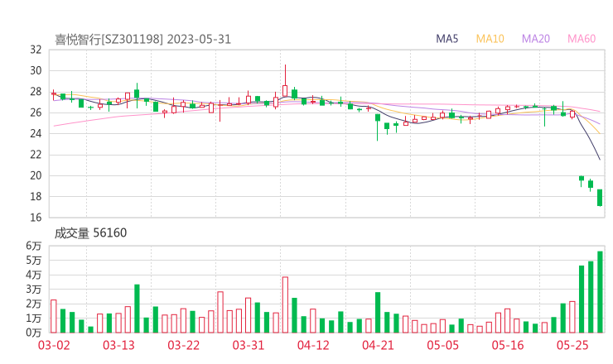Click the 成交量 56160 volume label
The height and width of the screenshot is (364, 613).
(90, 233)
